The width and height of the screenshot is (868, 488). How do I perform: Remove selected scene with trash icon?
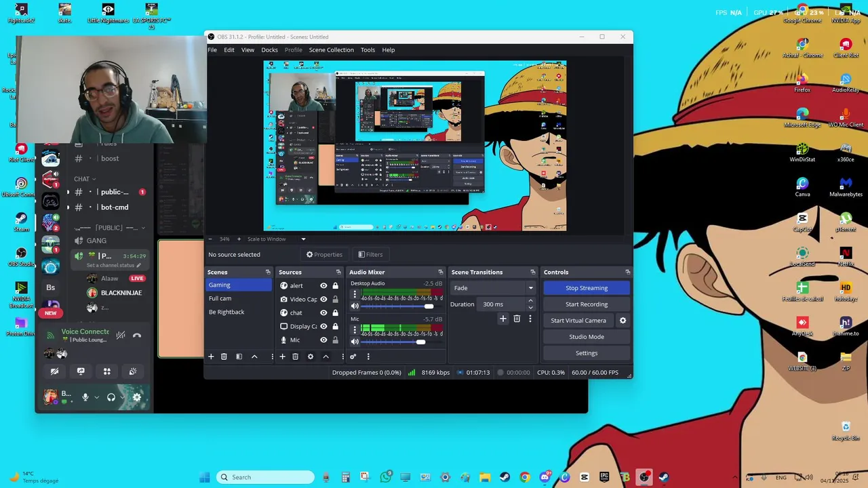(x=224, y=357)
